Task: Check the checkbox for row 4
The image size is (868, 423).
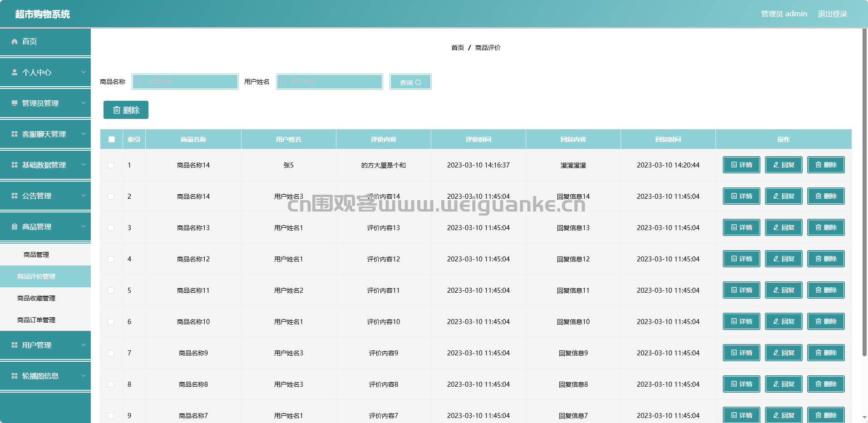Action: [111, 259]
